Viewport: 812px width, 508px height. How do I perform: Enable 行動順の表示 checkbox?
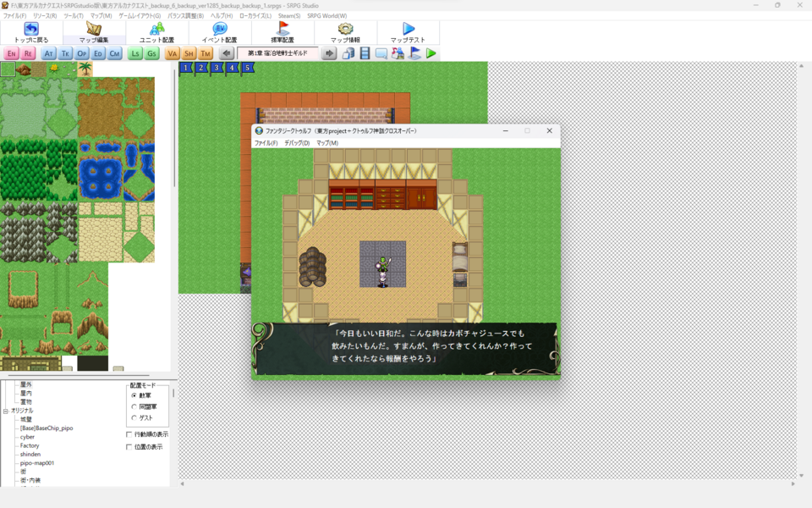129,434
